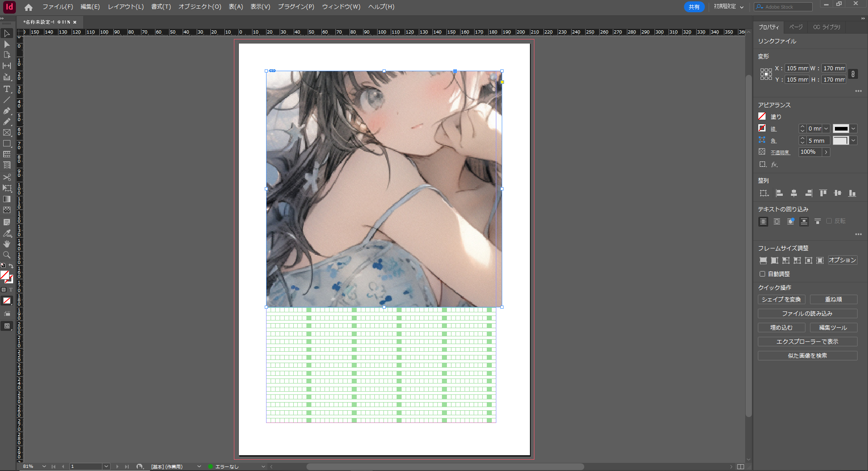This screenshot has height=471, width=868.
Task: Click the Home icon in top bar
Action: click(29, 7)
